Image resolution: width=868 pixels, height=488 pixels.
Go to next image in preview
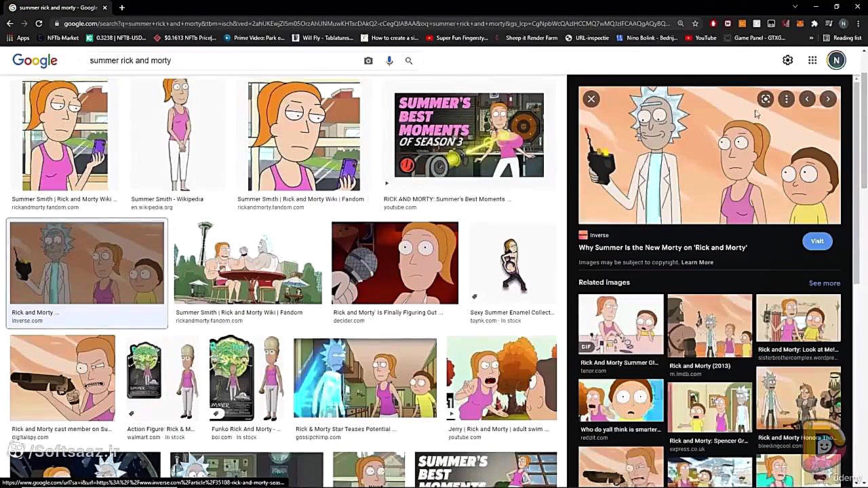coord(828,99)
